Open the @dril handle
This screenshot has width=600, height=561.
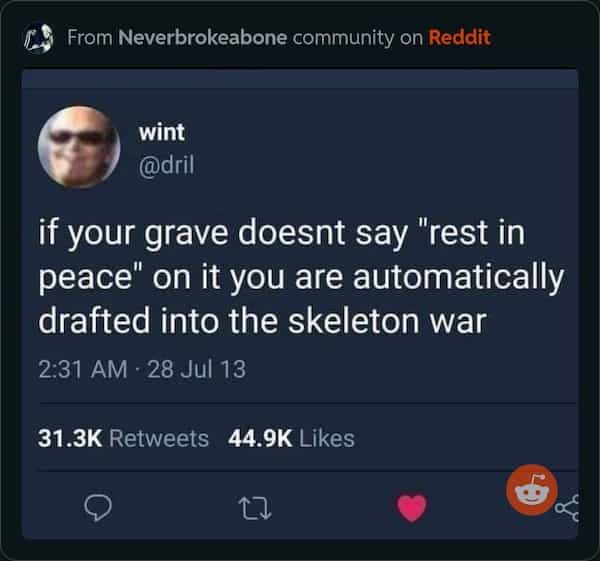coord(166,165)
